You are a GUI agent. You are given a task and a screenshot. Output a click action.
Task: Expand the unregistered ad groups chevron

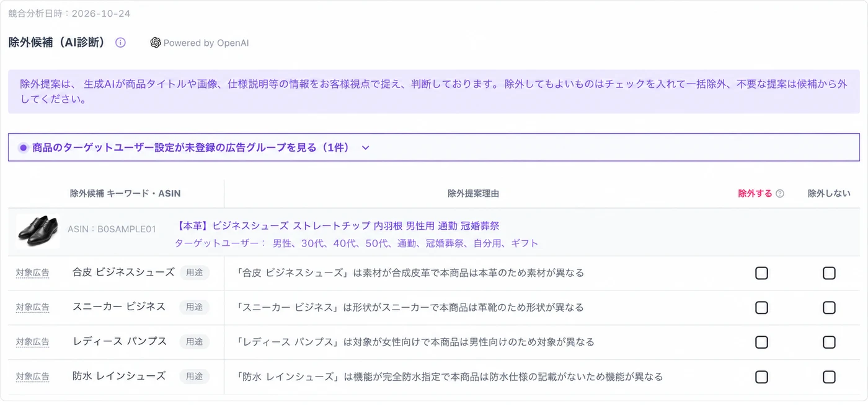(x=365, y=148)
